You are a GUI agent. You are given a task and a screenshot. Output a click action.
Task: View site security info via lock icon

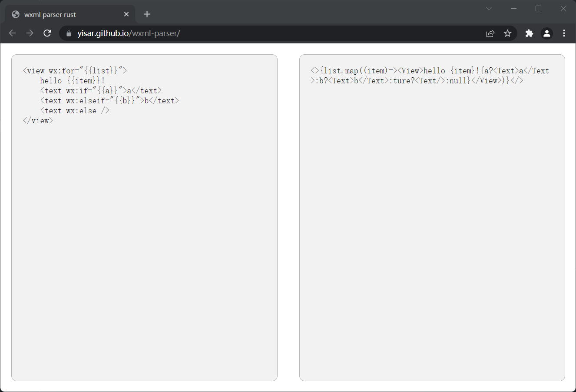click(x=68, y=33)
